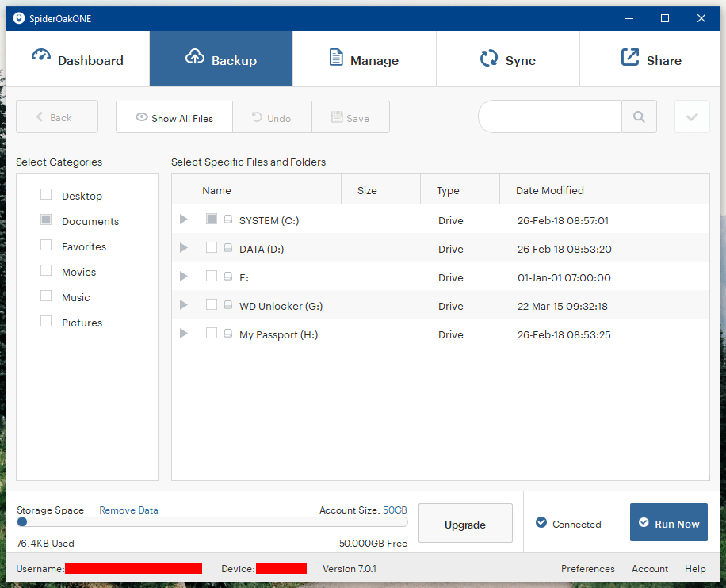Click the Dashboard cloud icon
The image size is (726, 588).
coord(41,58)
